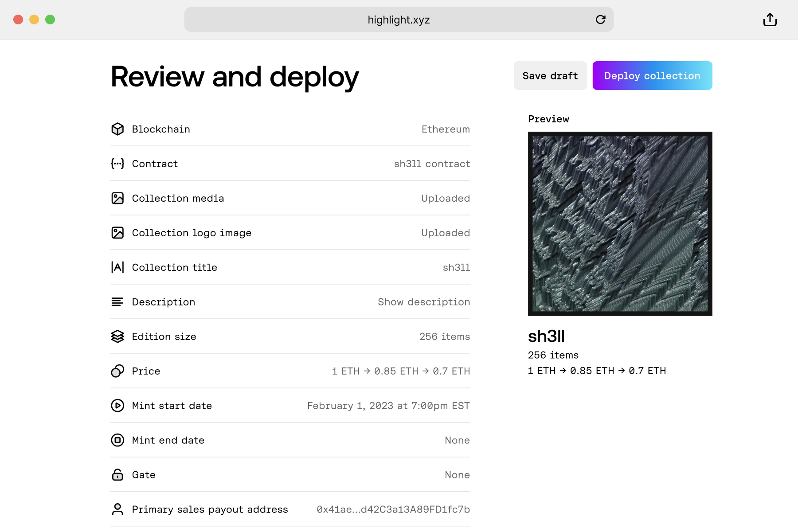Click the Collection logo image label

click(192, 233)
